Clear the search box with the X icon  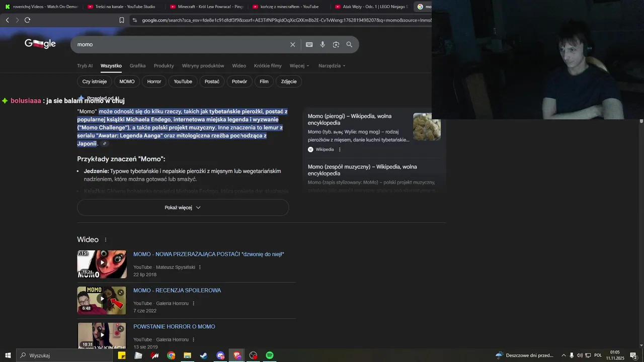(293, 45)
